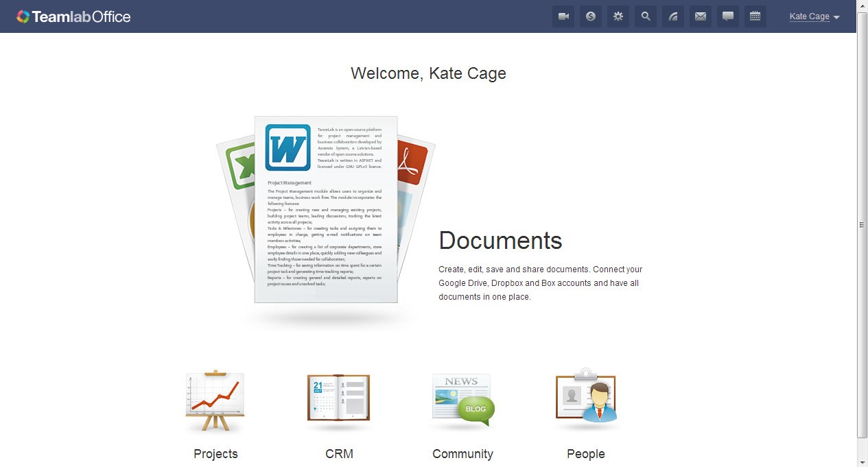
Task: Go to the CRM module link
Action: [x=339, y=454]
